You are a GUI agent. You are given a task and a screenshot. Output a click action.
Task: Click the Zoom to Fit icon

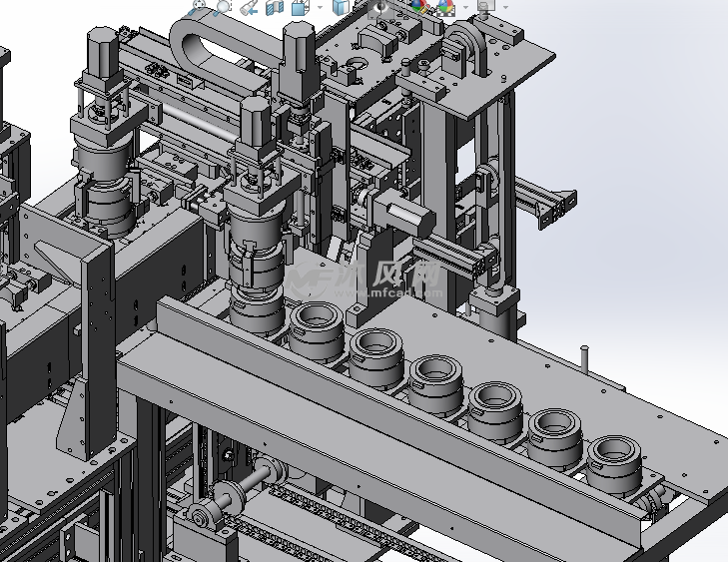199,6
